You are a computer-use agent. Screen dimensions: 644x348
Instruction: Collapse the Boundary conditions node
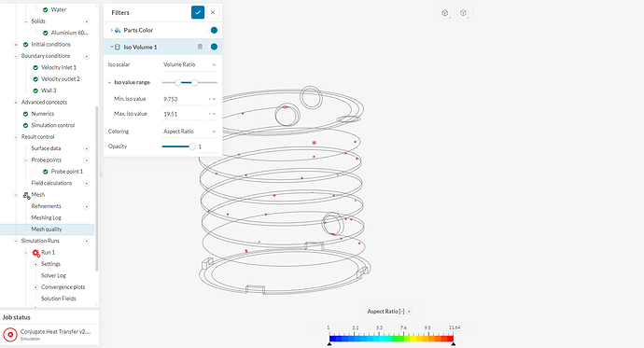(16, 56)
